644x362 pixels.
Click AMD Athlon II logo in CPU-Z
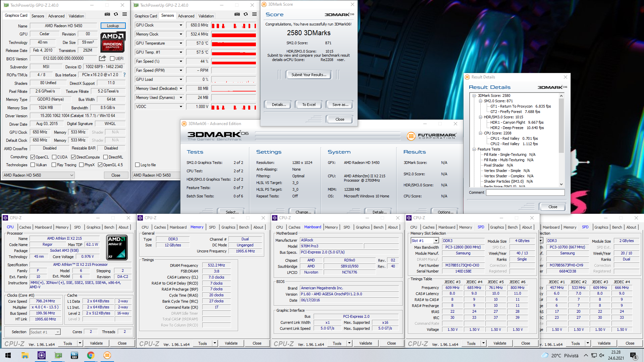[x=117, y=248]
